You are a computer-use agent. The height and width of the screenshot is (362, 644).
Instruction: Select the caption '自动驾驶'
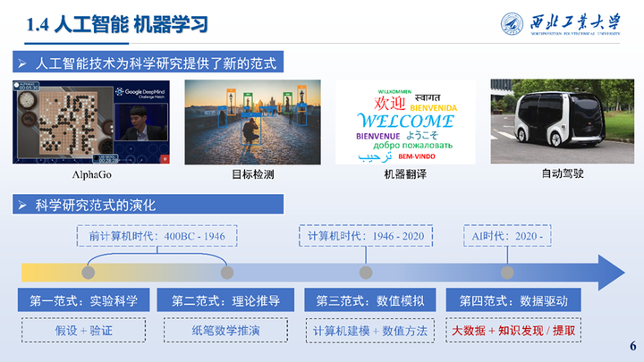563,173
